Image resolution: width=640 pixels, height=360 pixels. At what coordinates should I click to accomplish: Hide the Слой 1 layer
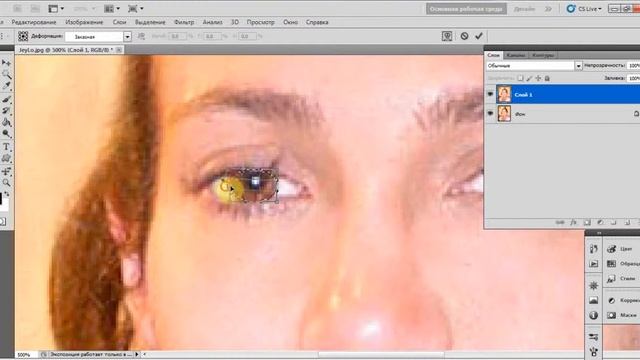(490, 94)
